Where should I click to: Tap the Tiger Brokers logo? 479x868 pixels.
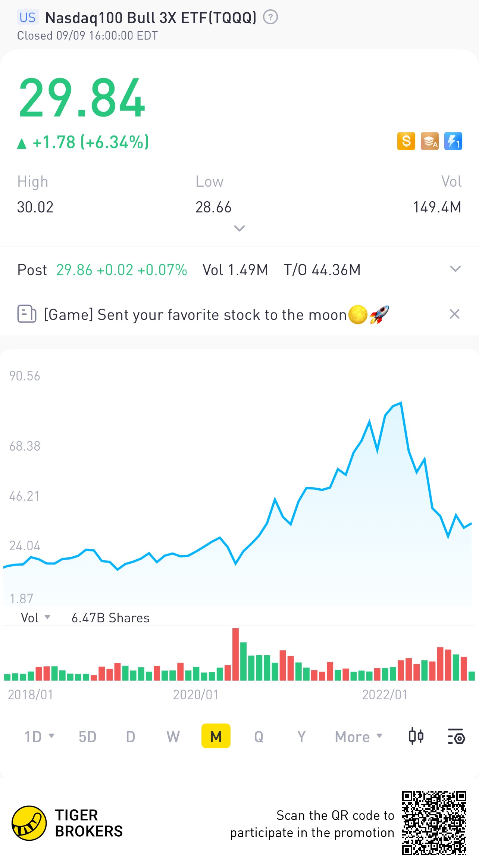(x=29, y=823)
